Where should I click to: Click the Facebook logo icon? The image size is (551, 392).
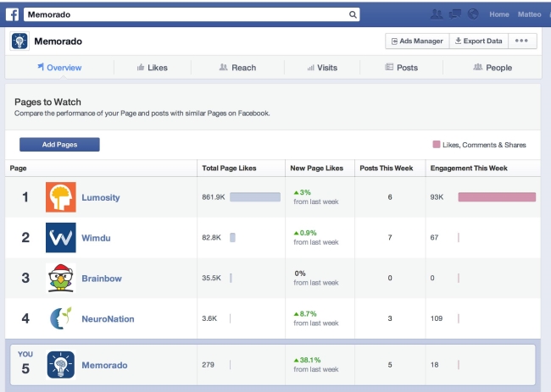click(13, 14)
